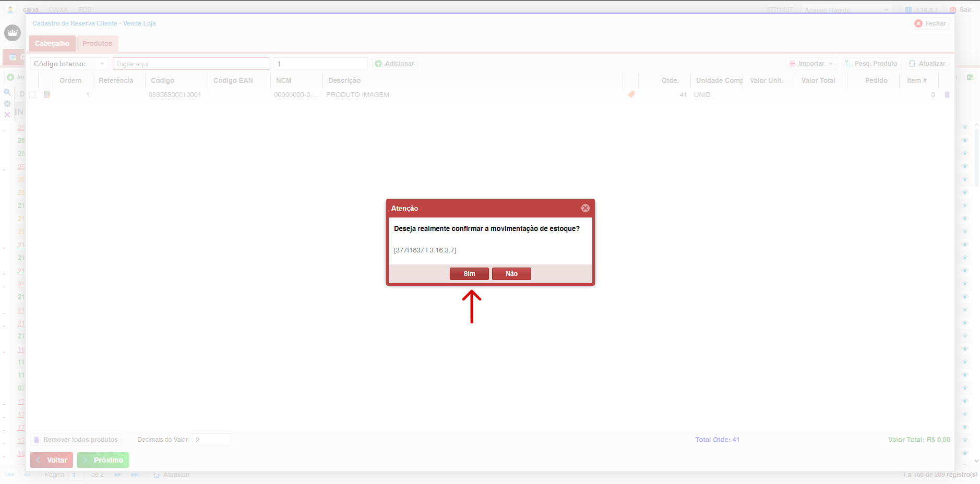Click the Atualizar refresh button in toolbar

927,64
